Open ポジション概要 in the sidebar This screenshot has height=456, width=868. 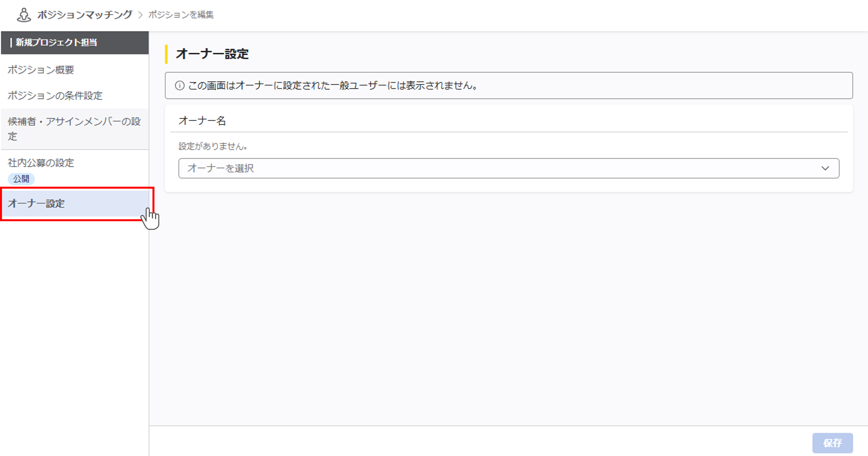[x=41, y=70]
